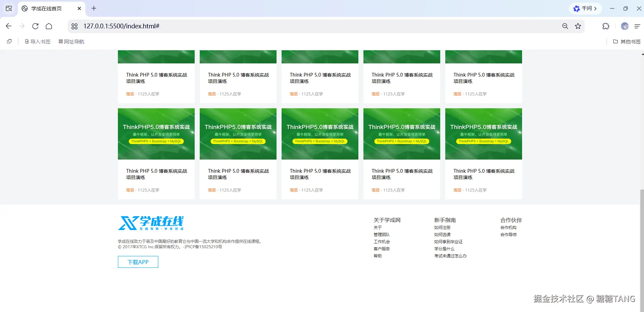Open the 如何注册 footer link
Image resolution: width=644 pixels, height=312 pixels.
click(x=442, y=228)
